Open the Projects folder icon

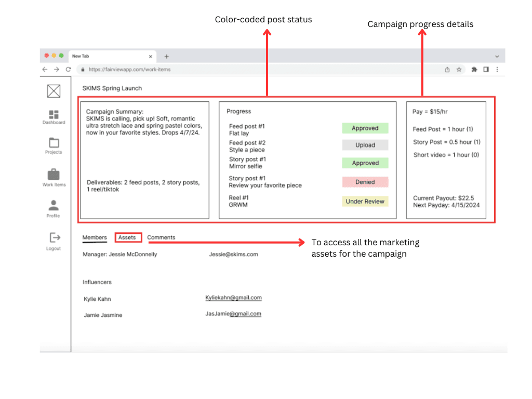pyautogui.click(x=54, y=142)
